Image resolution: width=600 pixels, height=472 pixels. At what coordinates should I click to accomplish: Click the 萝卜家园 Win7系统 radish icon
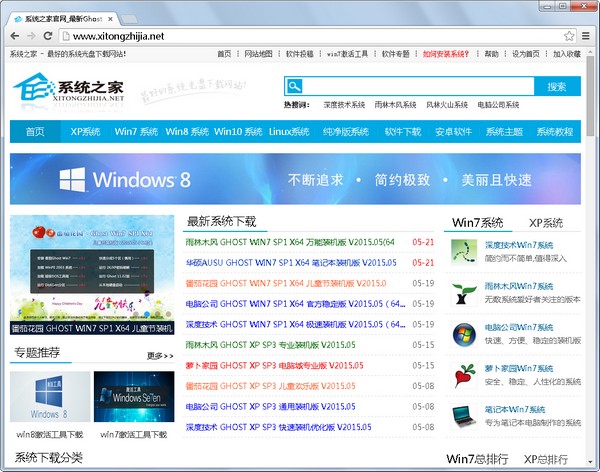coord(464,375)
